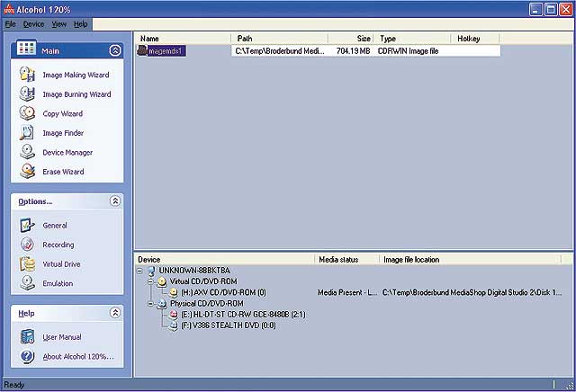576x392 pixels.
Task: Collapse the UNKNOWN-8BBKTBA tree node
Action: [139, 271]
